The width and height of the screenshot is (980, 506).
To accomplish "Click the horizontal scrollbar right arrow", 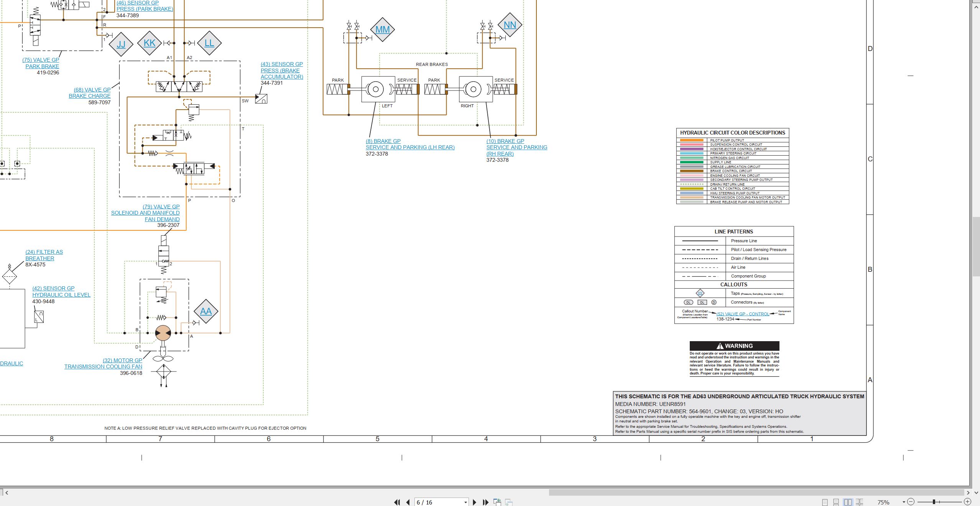I will 968,493.
